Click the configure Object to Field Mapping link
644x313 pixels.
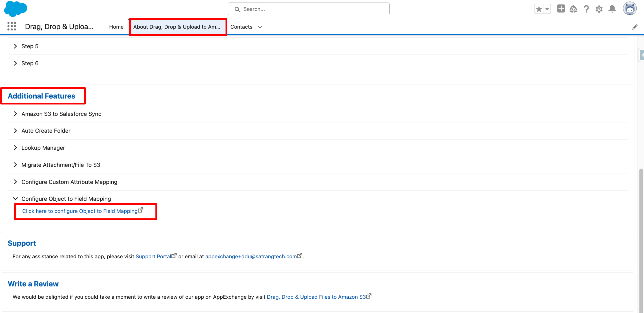(80, 211)
